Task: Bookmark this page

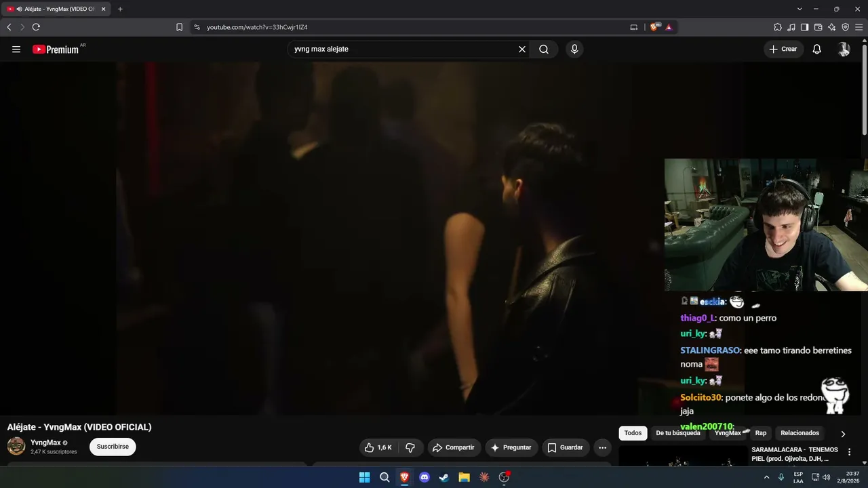Action: click(x=179, y=27)
